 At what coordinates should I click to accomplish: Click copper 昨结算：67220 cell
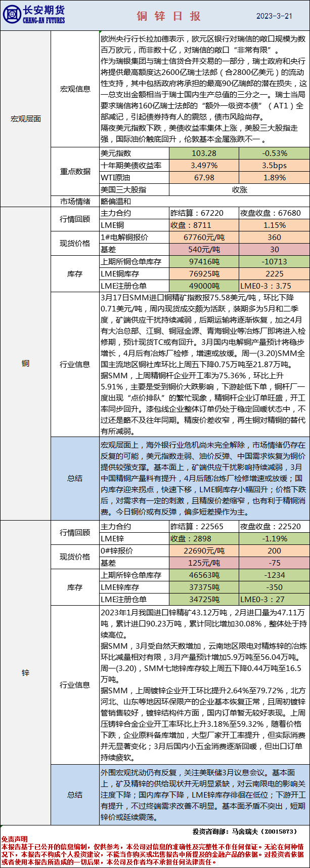point(204,213)
